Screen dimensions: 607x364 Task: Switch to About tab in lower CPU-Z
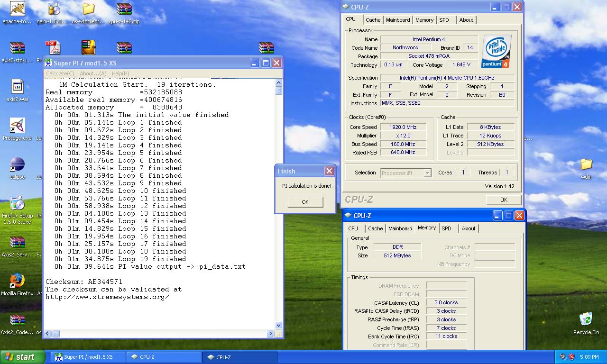469,228
